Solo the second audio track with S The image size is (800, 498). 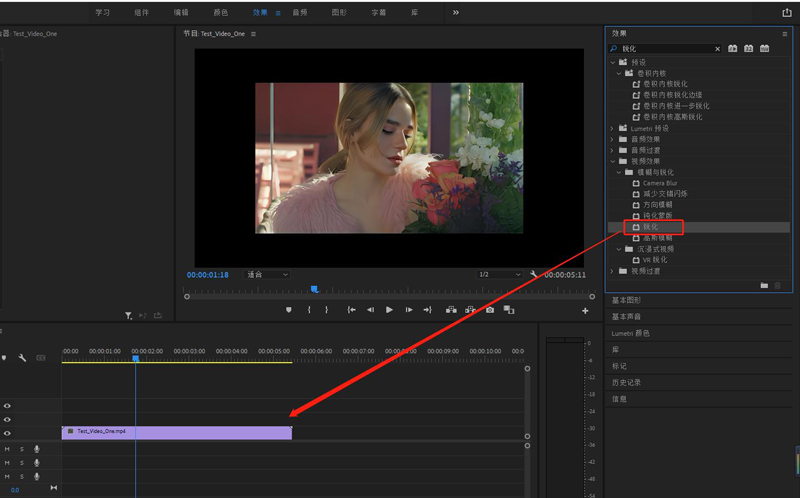coord(22,462)
